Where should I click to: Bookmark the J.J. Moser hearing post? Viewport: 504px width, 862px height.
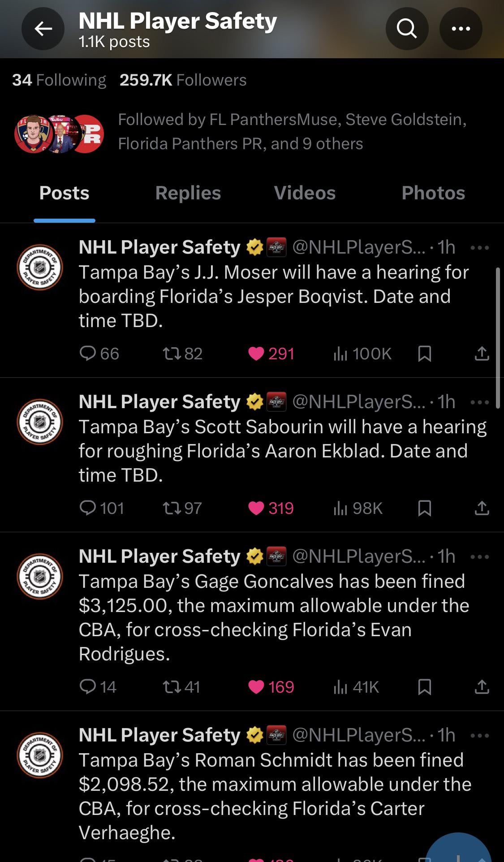pyautogui.click(x=424, y=354)
